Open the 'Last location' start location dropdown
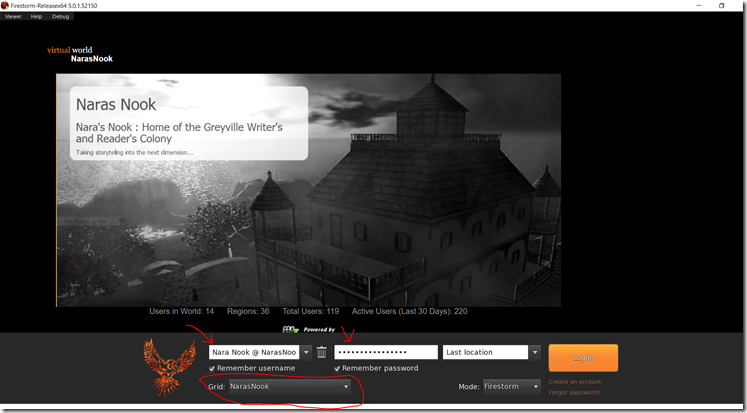The height and width of the screenshot is (413, 747). pos(492,352)
